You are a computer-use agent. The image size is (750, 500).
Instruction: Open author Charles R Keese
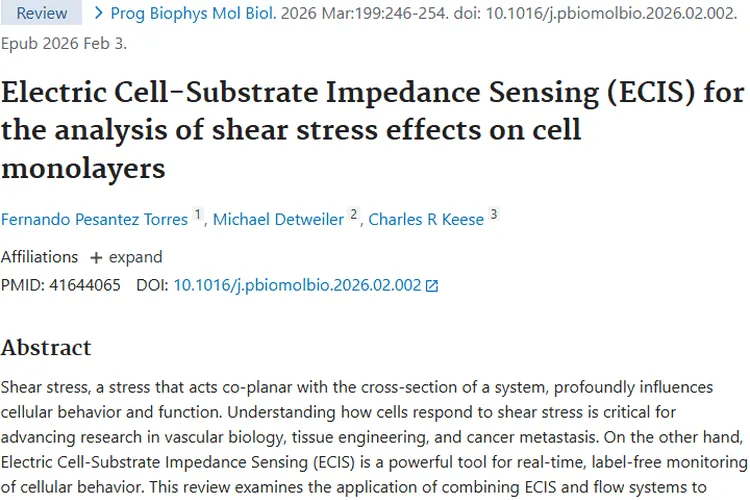click(426, 219)
